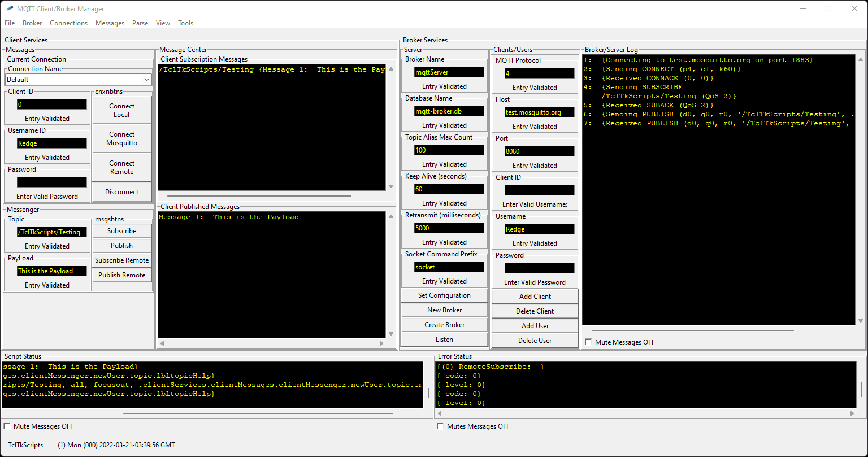Open the Tools menu
This screenshot has width=868, height=457.
pos(185,23)
